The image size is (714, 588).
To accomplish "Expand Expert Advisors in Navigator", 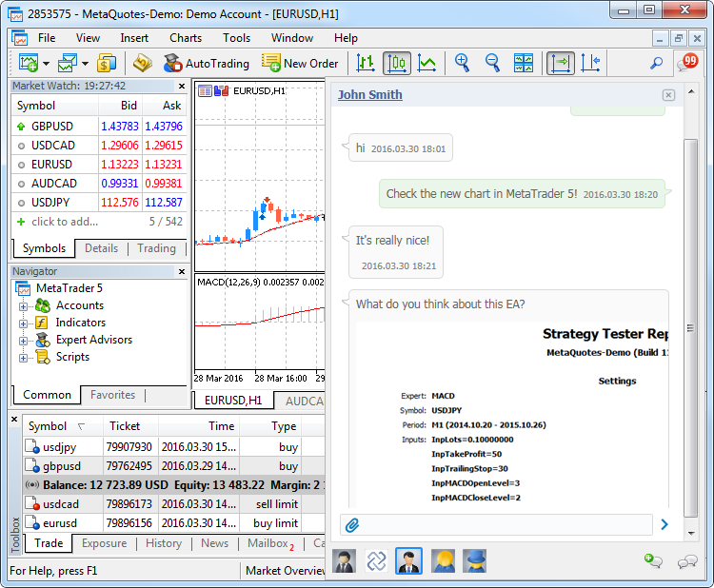I will coord(23,340).
